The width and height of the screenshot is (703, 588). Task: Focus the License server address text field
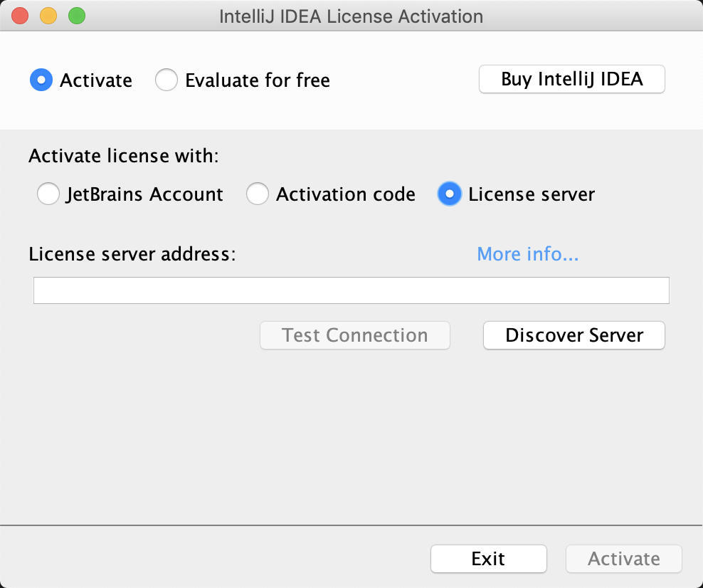point(351,290)
